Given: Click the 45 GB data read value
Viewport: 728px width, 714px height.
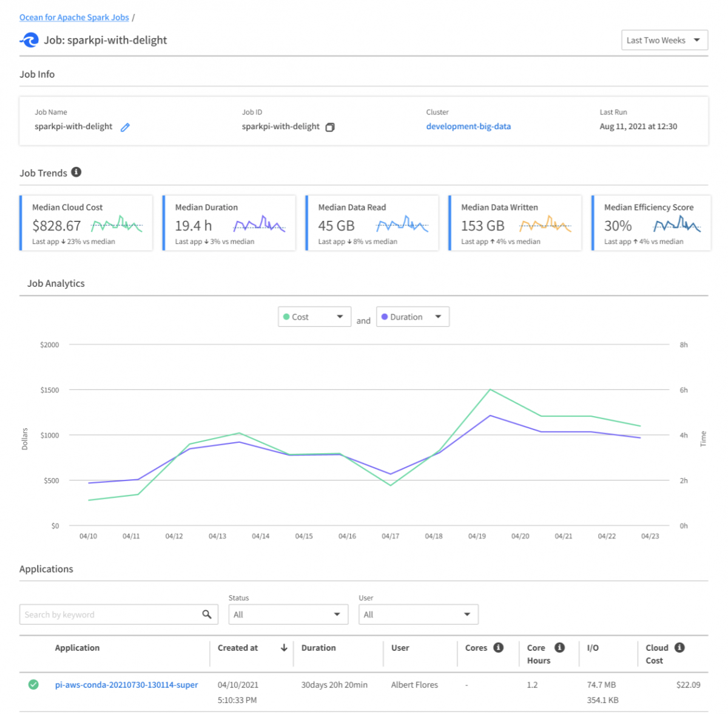Looking at the screenshot, I should (336, 226).
